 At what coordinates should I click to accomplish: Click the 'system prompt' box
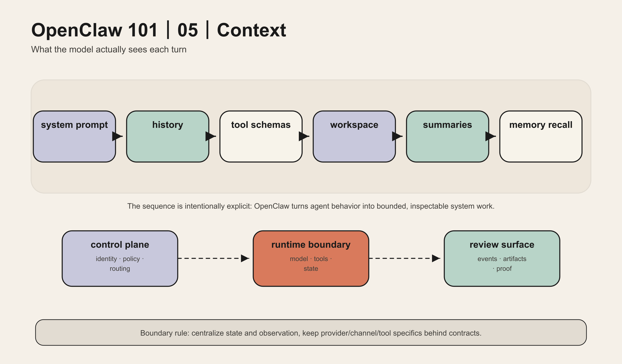(74, 136)
